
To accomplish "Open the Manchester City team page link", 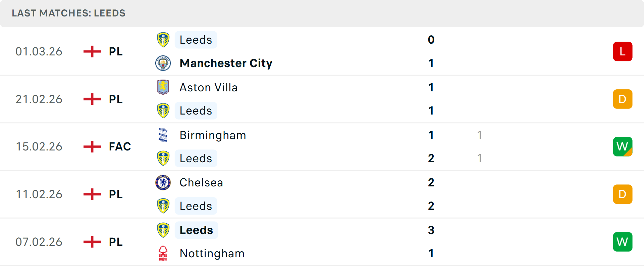I will pyautogui.click(x=226, y=63).
